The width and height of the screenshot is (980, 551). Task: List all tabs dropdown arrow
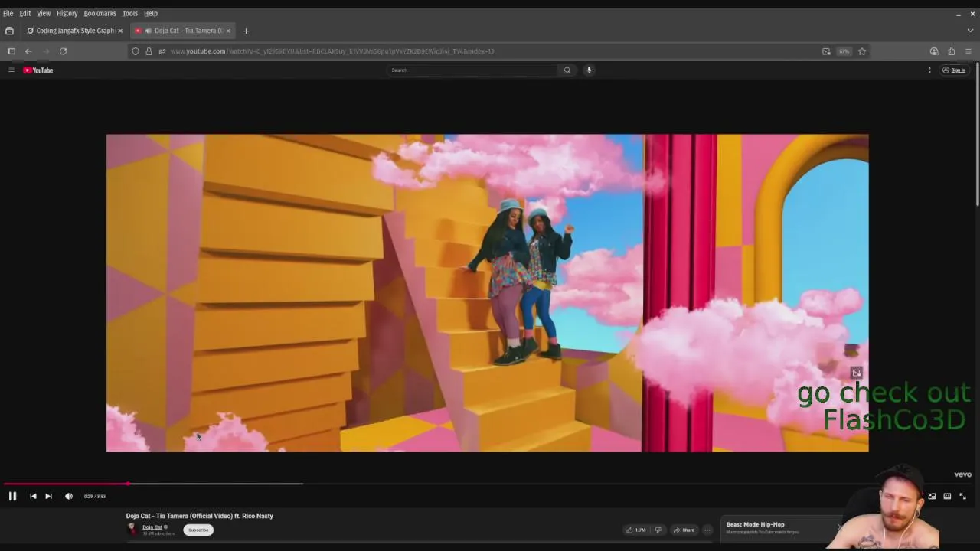click(970, 31)
